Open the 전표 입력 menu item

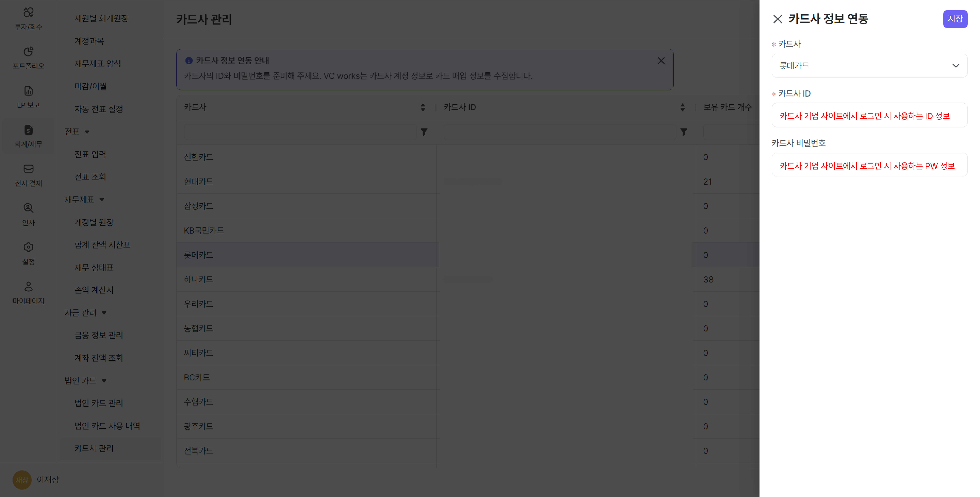pos(90,154)
